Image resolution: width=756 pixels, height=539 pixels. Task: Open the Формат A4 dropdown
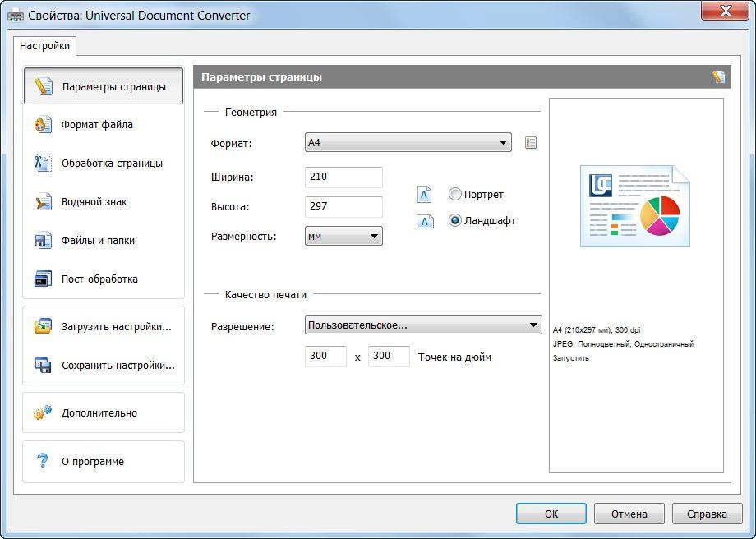[408, 142]
